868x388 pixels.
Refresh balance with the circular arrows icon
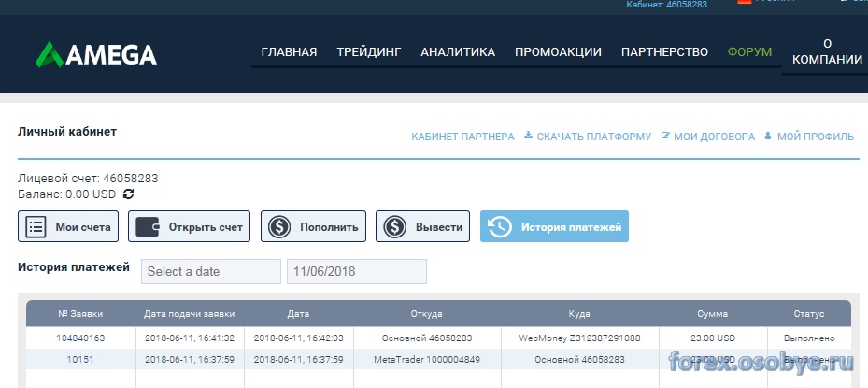[x=128, y=194]
